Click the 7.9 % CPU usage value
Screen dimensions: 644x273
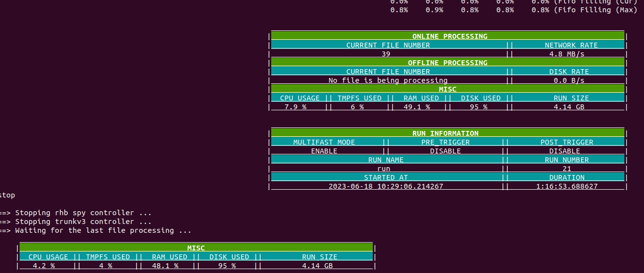(293, 107)
